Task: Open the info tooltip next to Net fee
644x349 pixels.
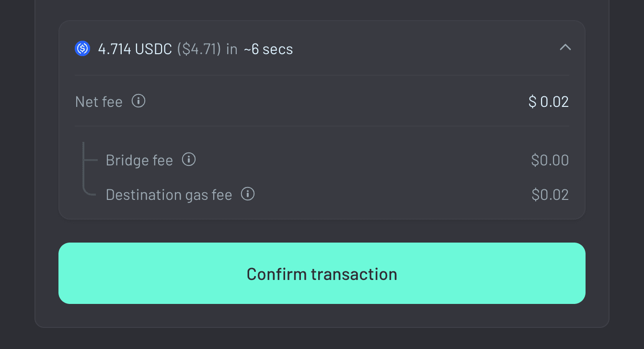Action: tap(138, 101)
